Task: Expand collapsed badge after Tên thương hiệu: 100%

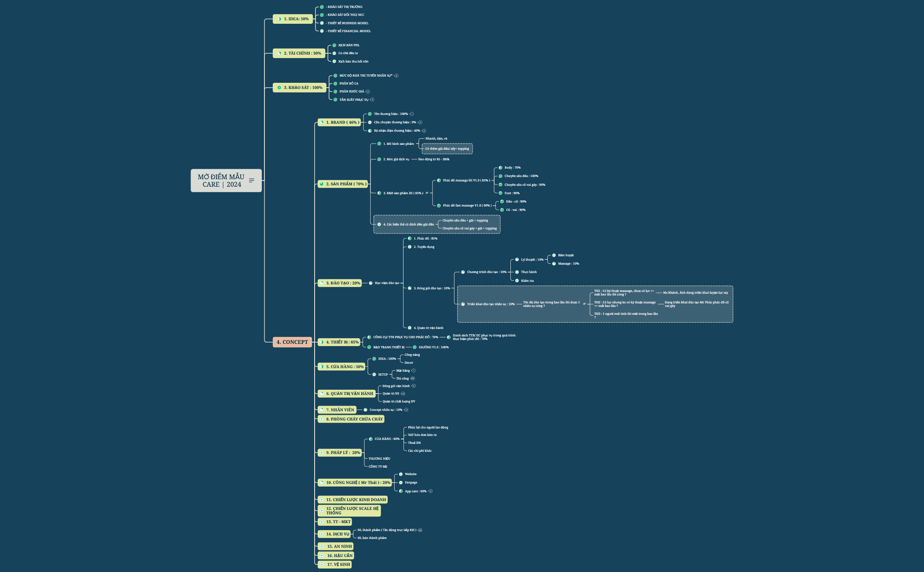Action: 412,114
